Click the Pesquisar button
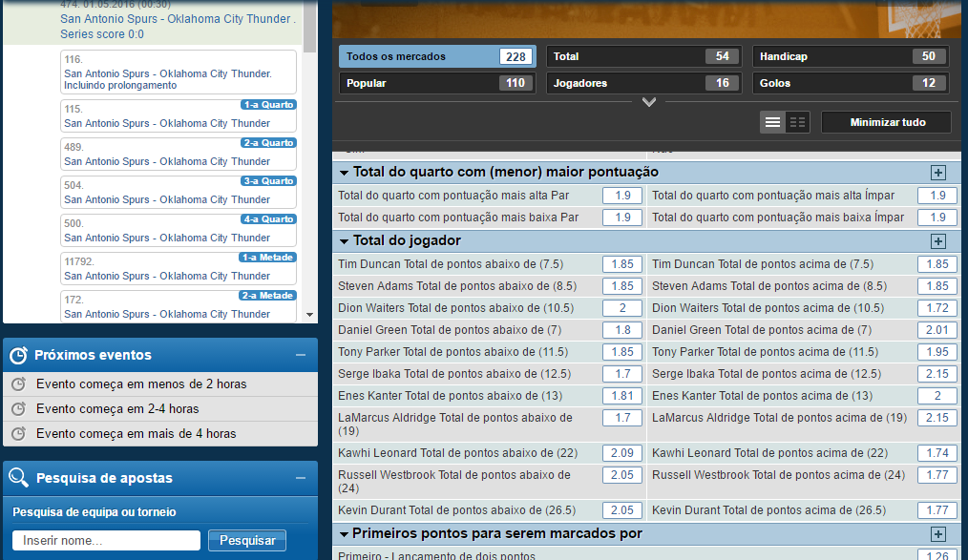 tap(247, 540)
